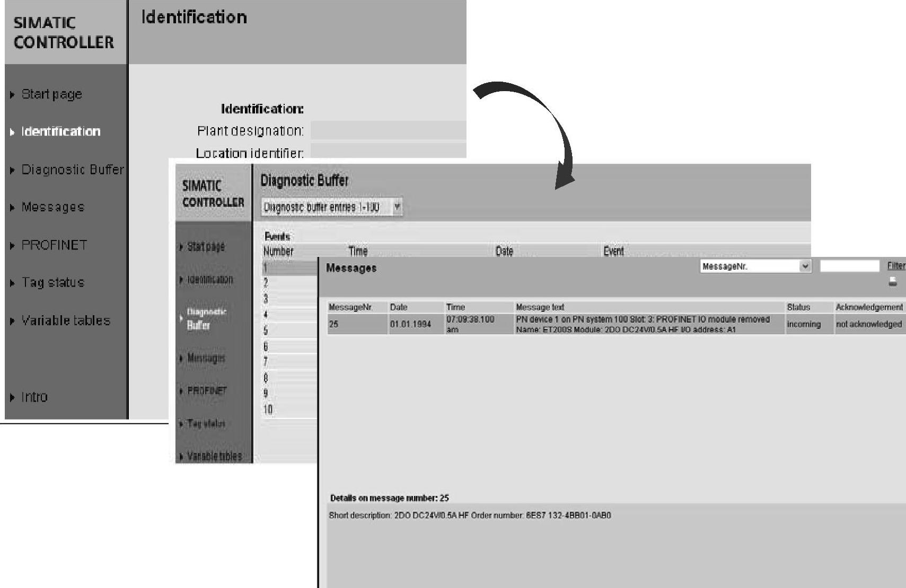Select event number 2 in Diagnostic Buffer
The width and height of the screenshot is (906, 588).
(289, 283)
